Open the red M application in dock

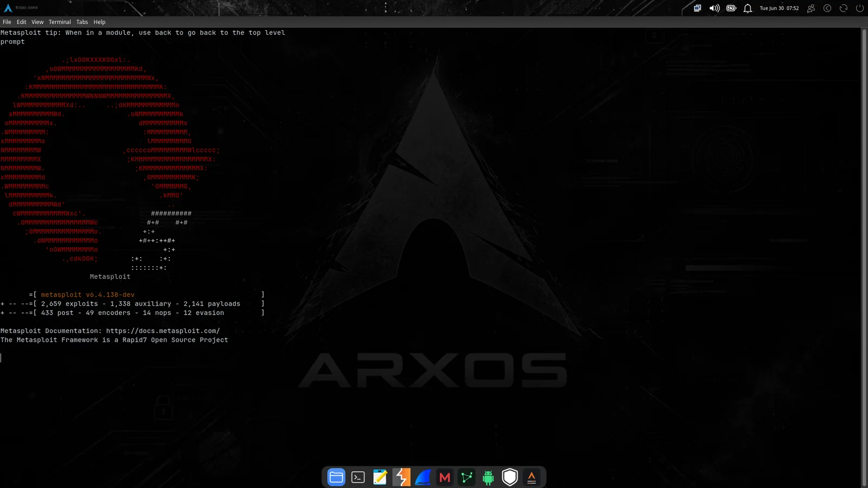[445, 477]
